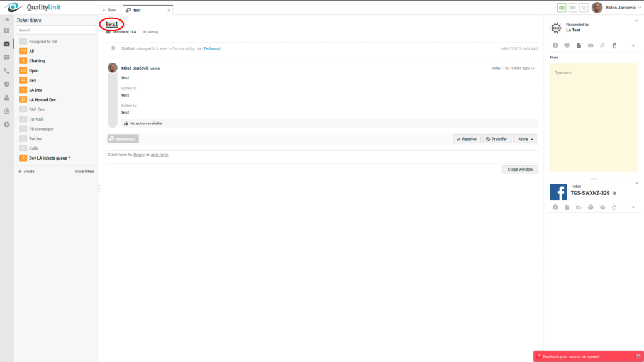This screenshot has width=644, height=362.
Task: Open the More dropdown button
Action: 525,139
